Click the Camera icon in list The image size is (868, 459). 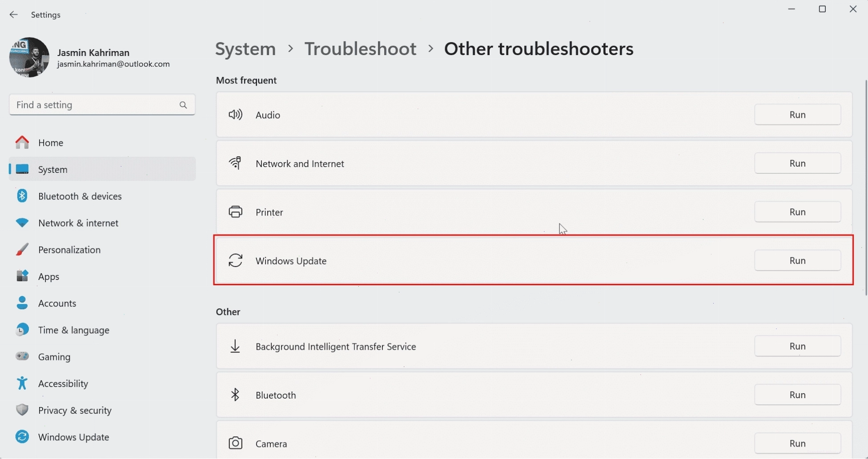pos(235,443)
